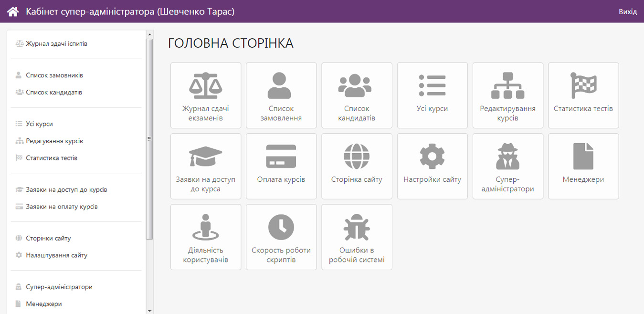Click the gear tile Настройки сайту

(432, 166)
